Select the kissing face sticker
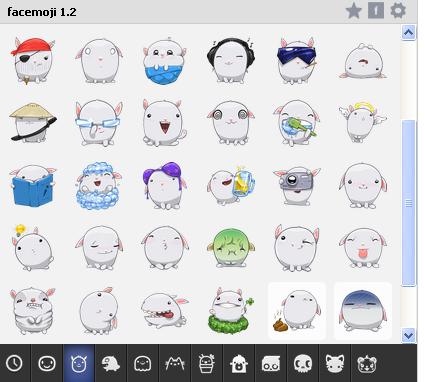The width and height of the screenshot is (425, 382). point(164,247)
